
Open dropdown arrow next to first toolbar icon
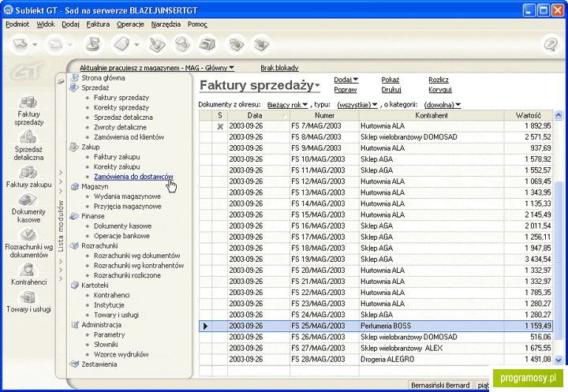(35, 45)
